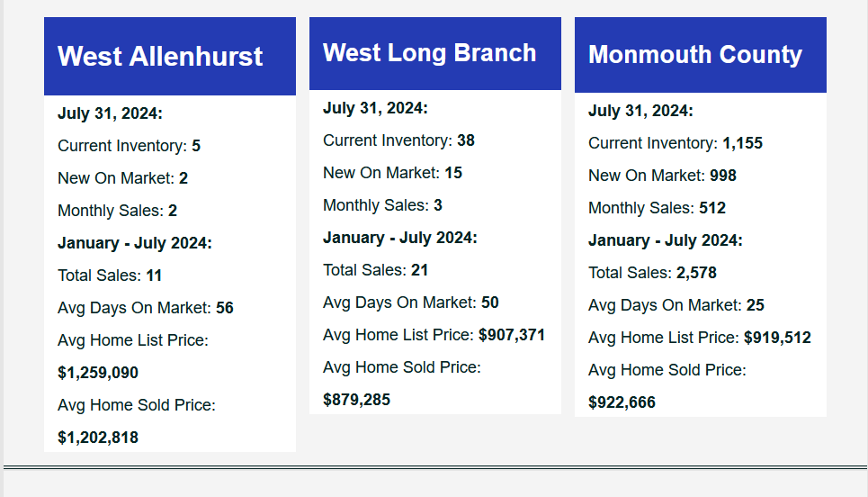Click the Monmouth County header
Image resolution: width=868 pixels, height=497 pixels.
[x=695, y=55]
